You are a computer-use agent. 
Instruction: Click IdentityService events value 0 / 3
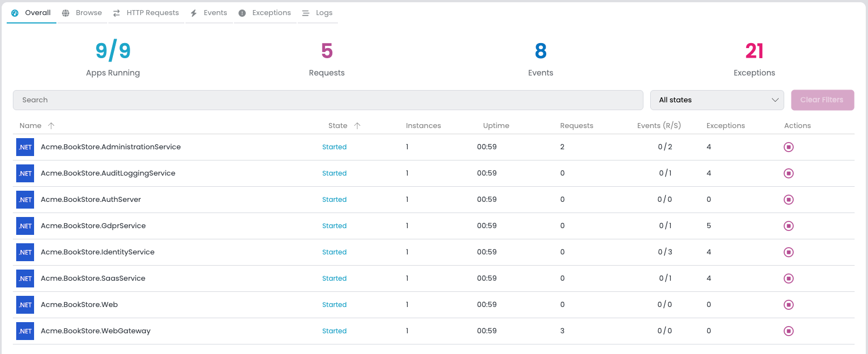665,252
